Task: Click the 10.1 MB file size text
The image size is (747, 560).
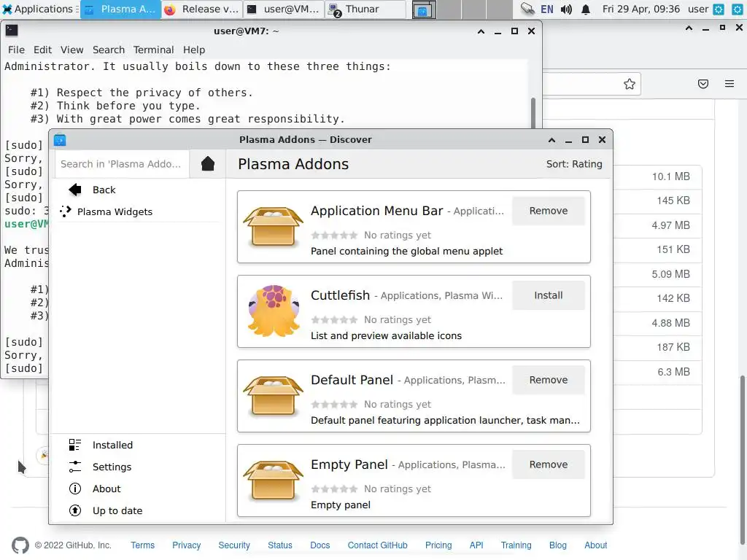Action: [x=671, y=176]
